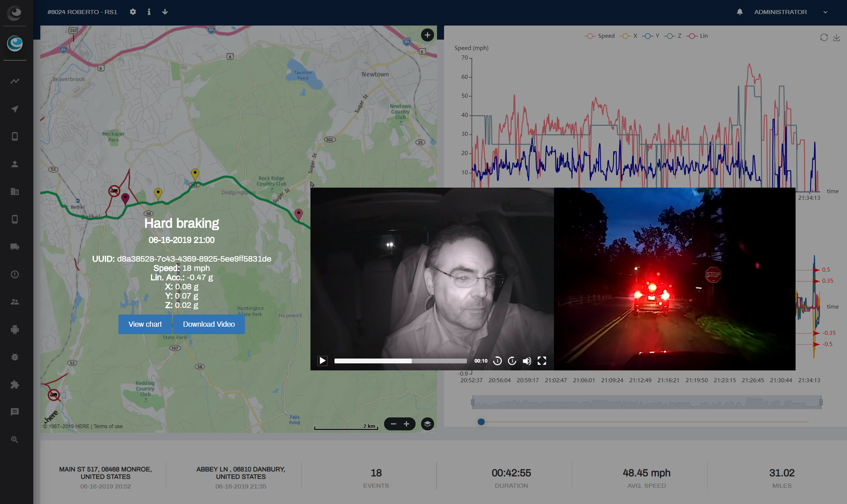Open the ADMINISTRATOR account dropdown
This screenshot has width=847, height=504.
(790, 12)
